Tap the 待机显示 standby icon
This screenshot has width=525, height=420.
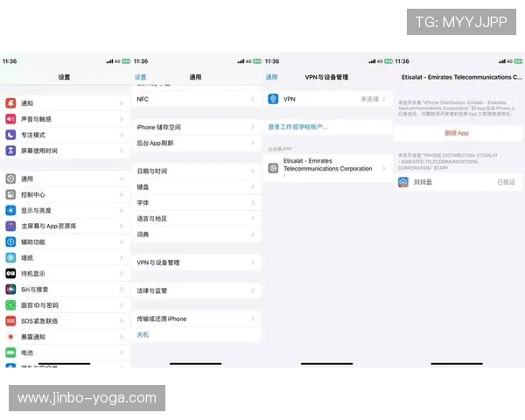tap(10, 273)
